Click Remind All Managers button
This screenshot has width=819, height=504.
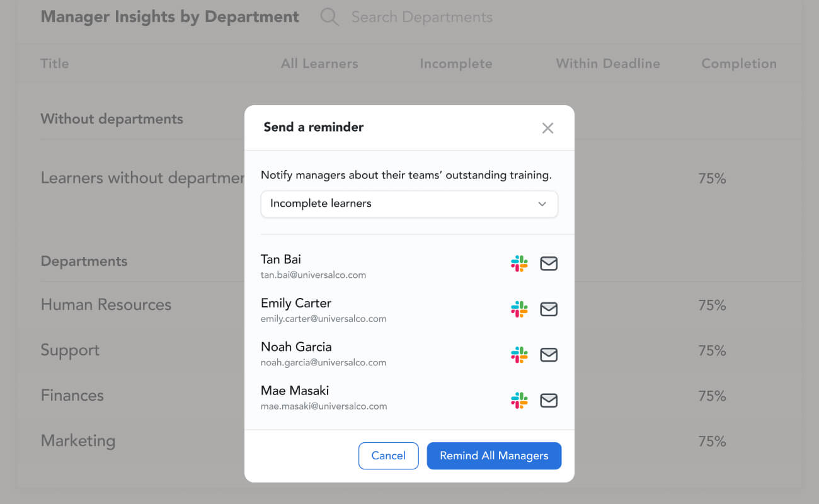tap(494, 455)
